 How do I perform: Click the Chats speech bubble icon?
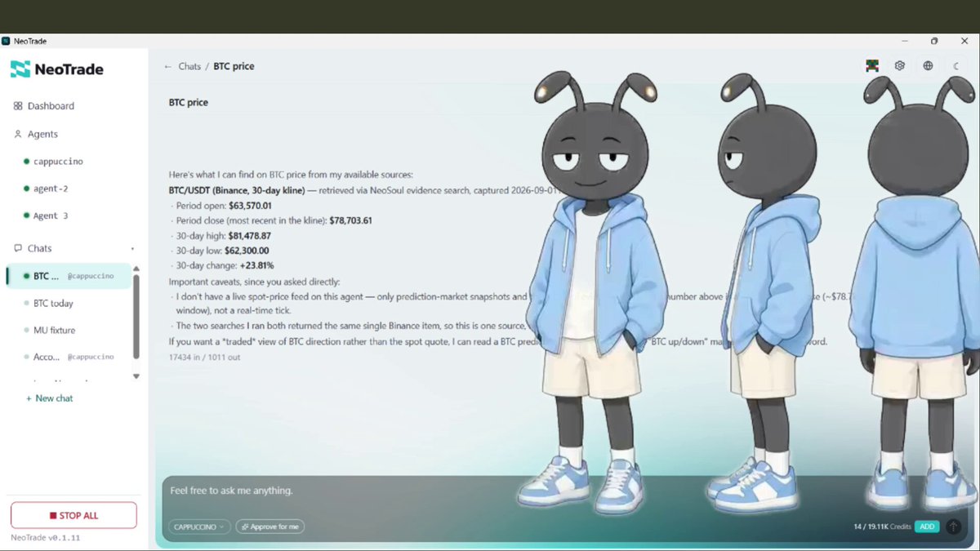pyautogui.click(x=18, y=248)
